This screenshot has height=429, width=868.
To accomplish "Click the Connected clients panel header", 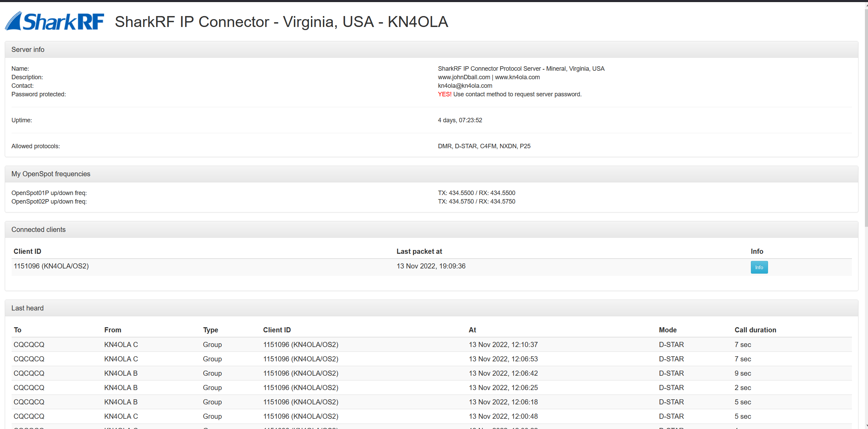I will (431, 230).
